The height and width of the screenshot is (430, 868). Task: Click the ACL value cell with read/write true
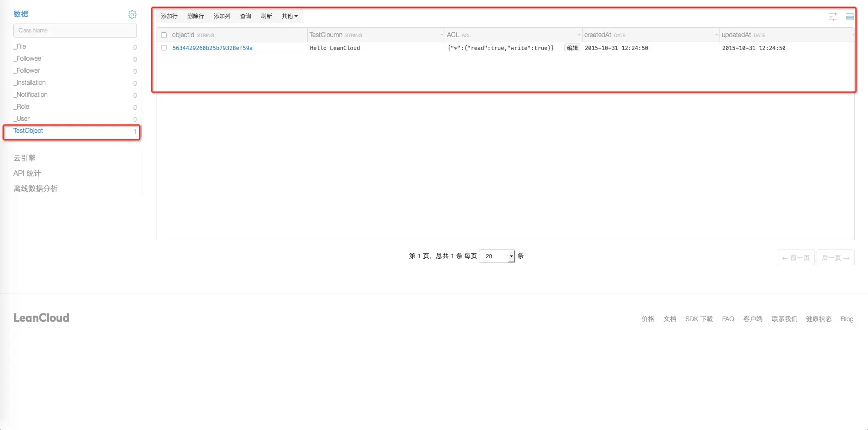pos(501,48)
